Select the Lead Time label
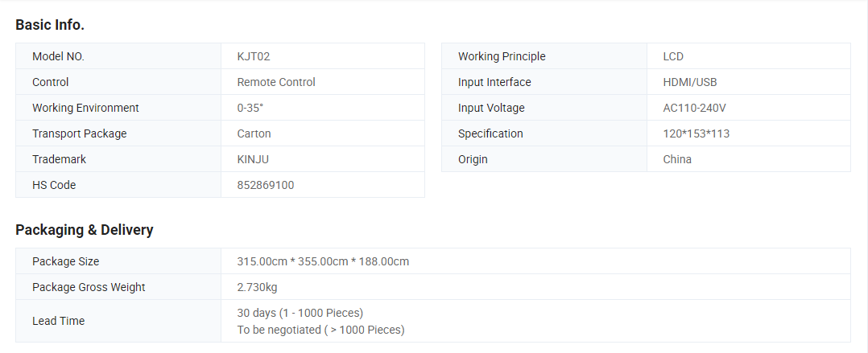Viewport: 868px width, 353px height. [x=58, y=321]
